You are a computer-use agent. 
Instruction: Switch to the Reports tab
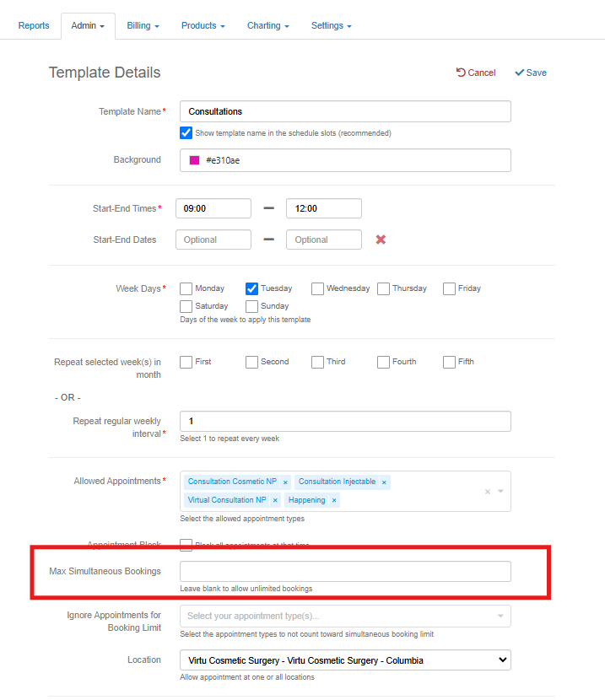tap(34, 25)
